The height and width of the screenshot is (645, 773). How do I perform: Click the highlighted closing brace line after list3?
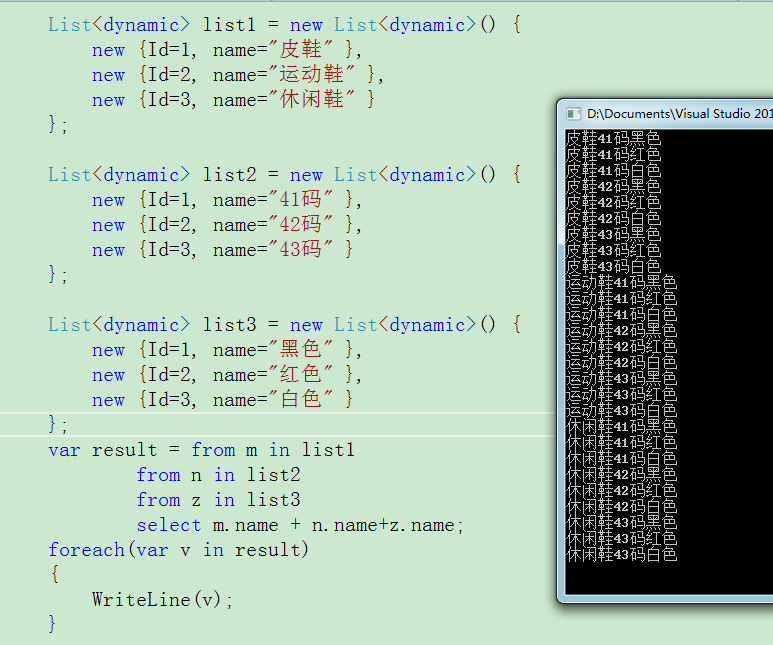coord(58,425)
